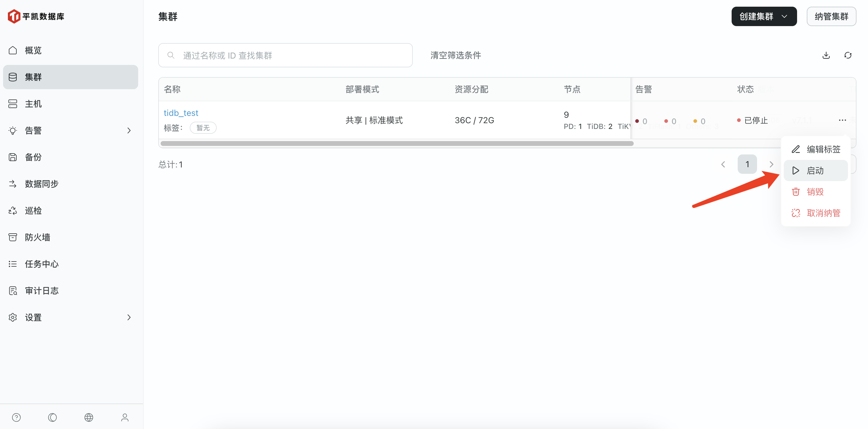Image resolution: width=868 pixels, height=429 pixels.
Task: Click the 巡检 inspection sidebar icon
Action: pos(12,210)
